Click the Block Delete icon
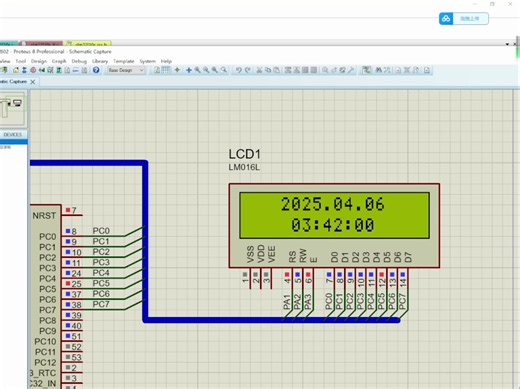The image size is (520, 389). tap(314, 70)
